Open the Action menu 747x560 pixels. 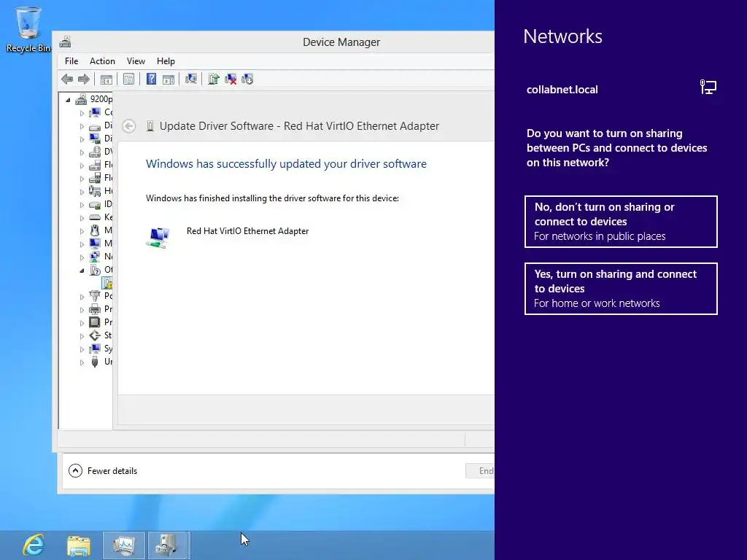(x=102, y=61)
